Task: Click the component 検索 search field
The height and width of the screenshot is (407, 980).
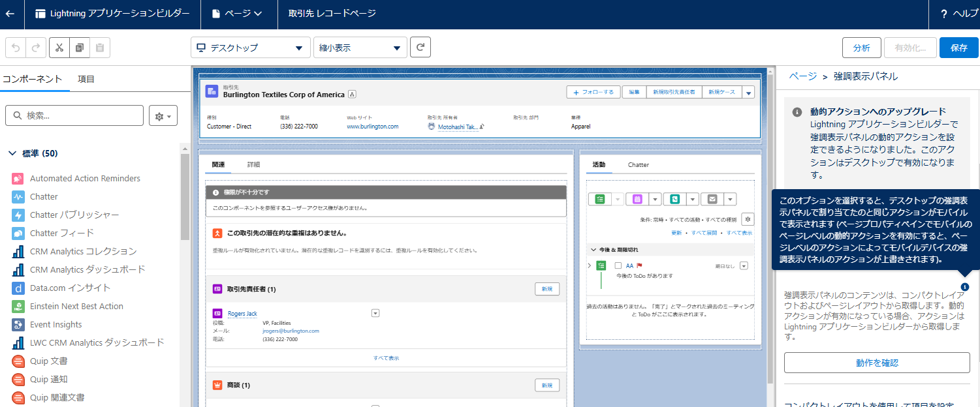Action: pyautogui.click(x=74, y=115)
